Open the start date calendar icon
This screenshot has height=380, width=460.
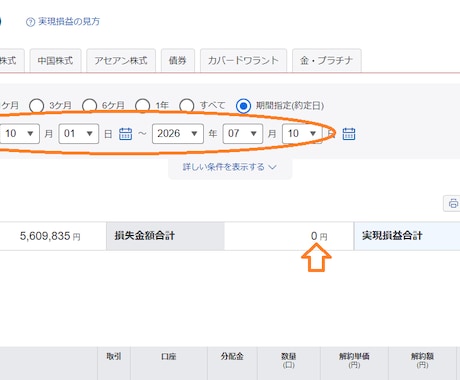(126, 134)
